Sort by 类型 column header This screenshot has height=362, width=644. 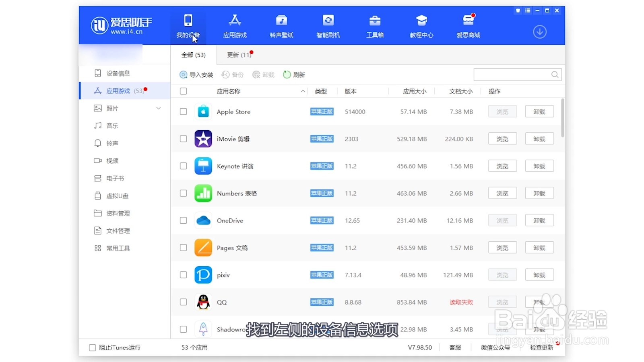tap(321, 91)
